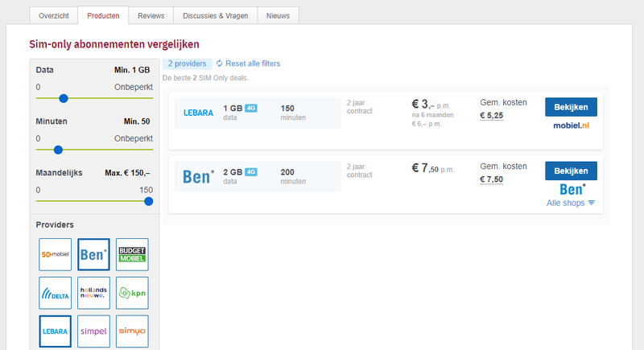
Task: Deselect the Ben provider filter tile
Action: [x=93, y=254]
